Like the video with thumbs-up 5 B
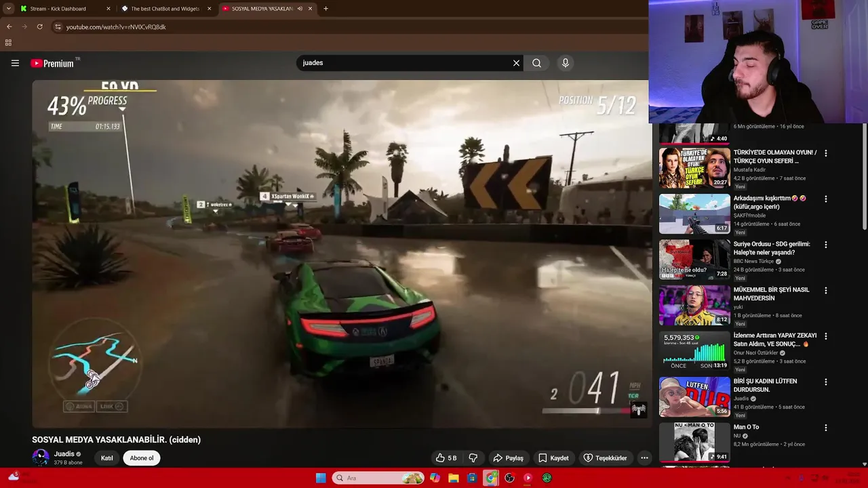868x488 pixels. tap(446, 458)
